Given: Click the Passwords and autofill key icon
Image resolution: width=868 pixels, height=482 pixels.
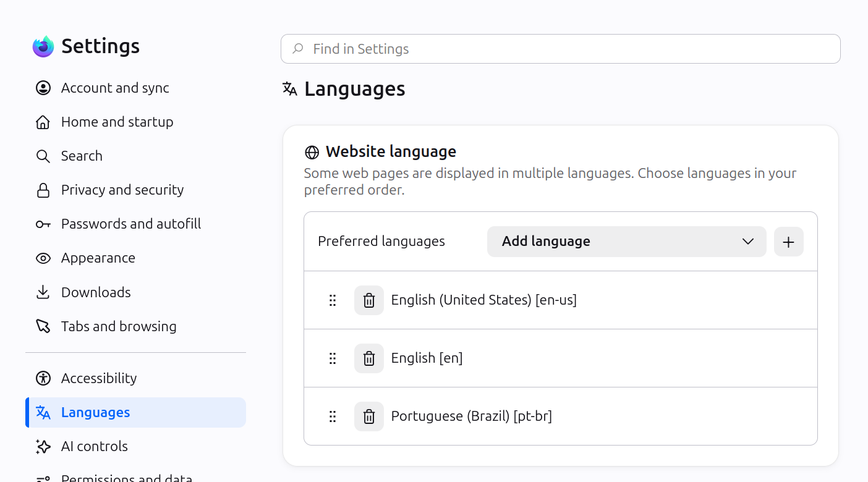Looking at the screenshot, I should [43, 224].
